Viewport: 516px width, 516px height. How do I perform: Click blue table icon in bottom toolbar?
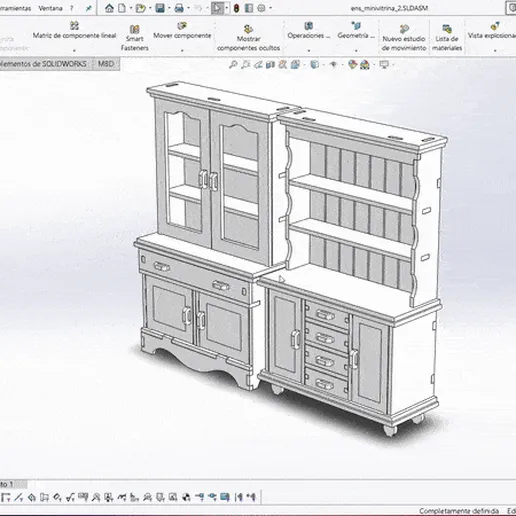point(225,498)
